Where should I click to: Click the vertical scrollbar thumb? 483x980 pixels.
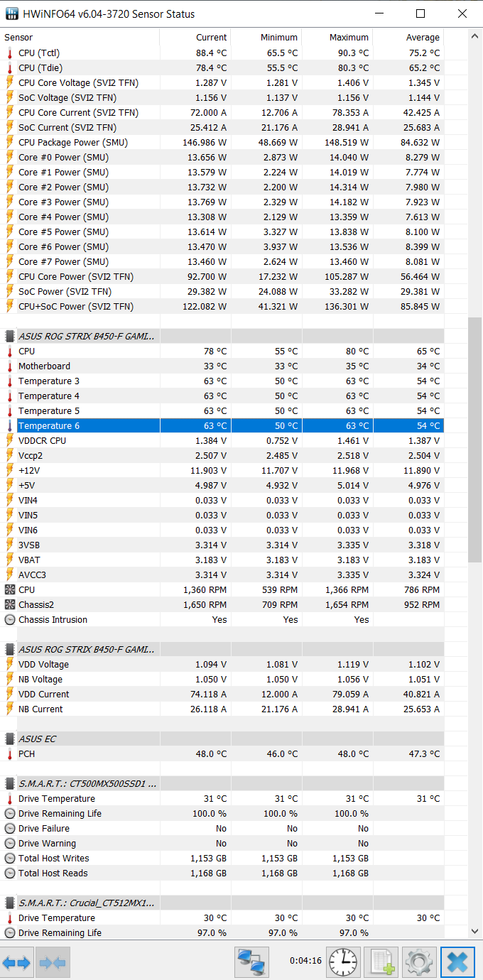click(475, 440)
